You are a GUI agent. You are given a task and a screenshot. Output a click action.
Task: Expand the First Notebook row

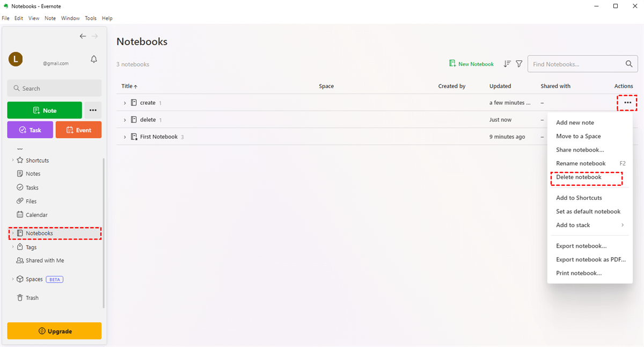pyautogui.click(x=125, y=137)
